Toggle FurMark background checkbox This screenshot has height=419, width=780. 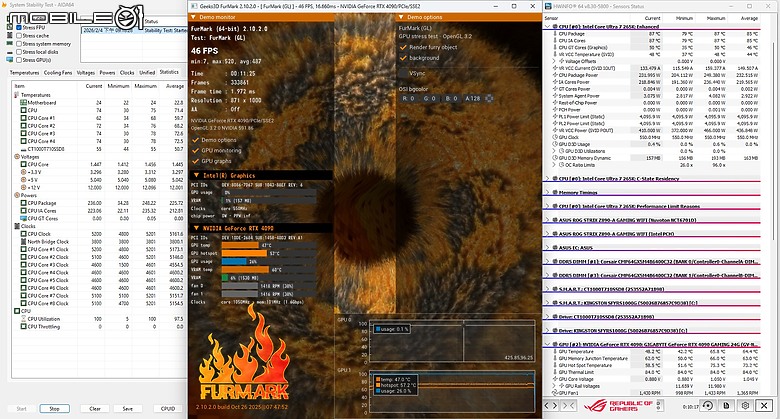pos(403,58)
